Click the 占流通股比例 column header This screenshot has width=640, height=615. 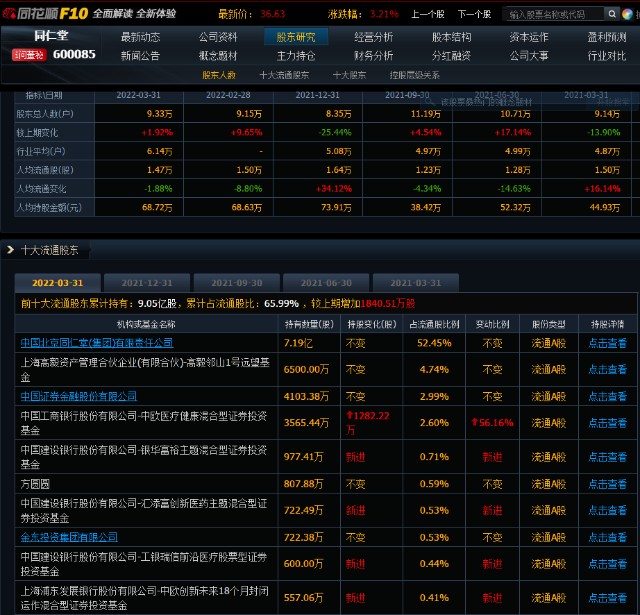pos(434,324)
